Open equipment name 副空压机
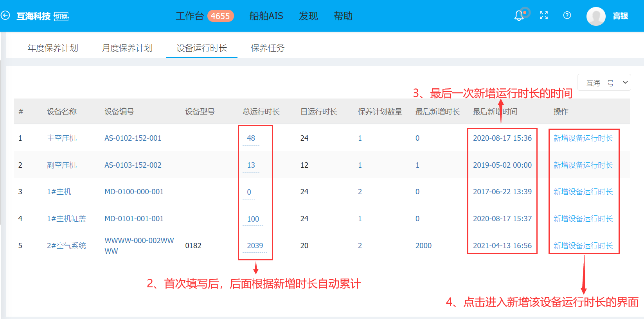This screenshot has width=644, height=319. (x=62, y=165)
